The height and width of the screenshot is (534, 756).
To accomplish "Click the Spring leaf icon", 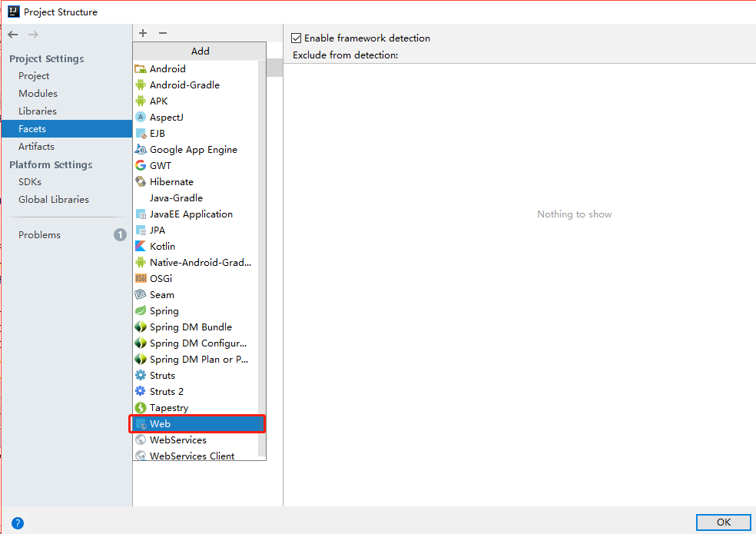I will pos(141,311).
